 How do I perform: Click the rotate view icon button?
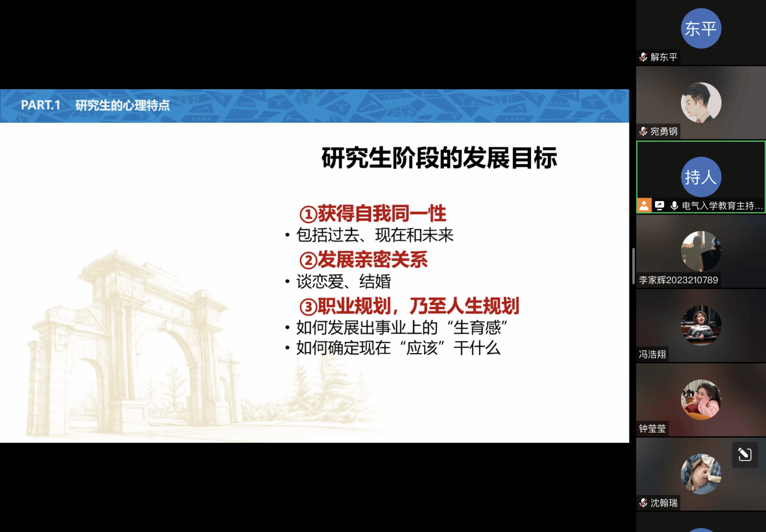click(745, 455)
